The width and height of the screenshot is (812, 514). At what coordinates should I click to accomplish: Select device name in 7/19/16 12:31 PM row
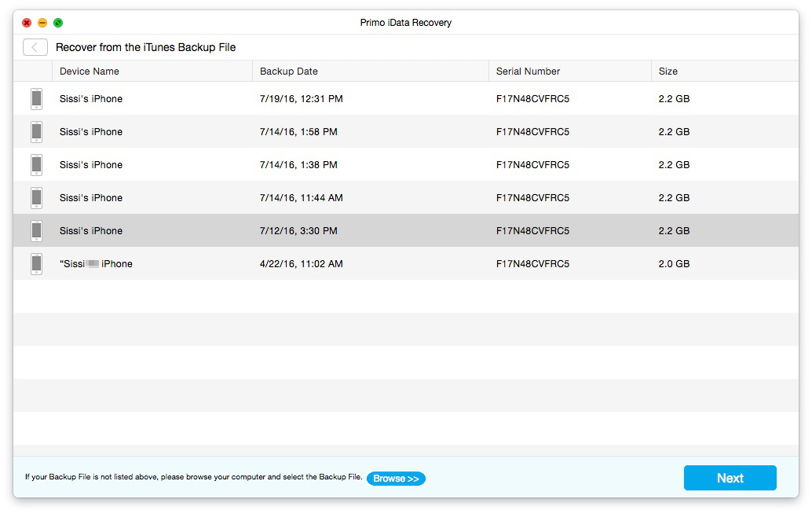(x=91, y=99)
